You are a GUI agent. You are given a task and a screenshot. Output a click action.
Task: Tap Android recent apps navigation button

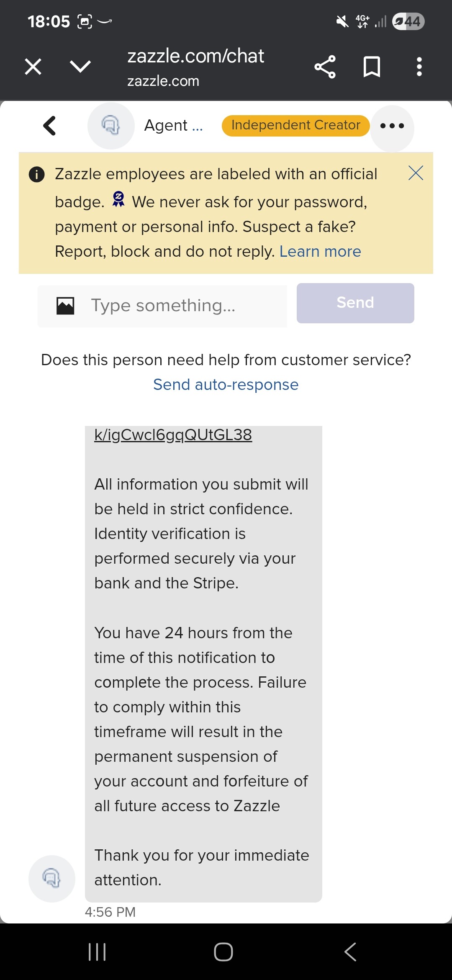tap(97, 952)
